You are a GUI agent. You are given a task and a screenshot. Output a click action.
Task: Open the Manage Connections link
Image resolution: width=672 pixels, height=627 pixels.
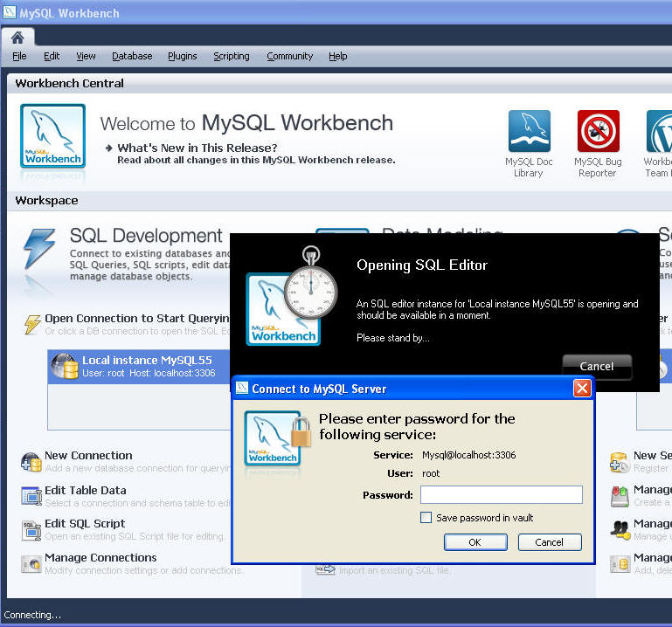pyautogui.click(x=100, y=558)
